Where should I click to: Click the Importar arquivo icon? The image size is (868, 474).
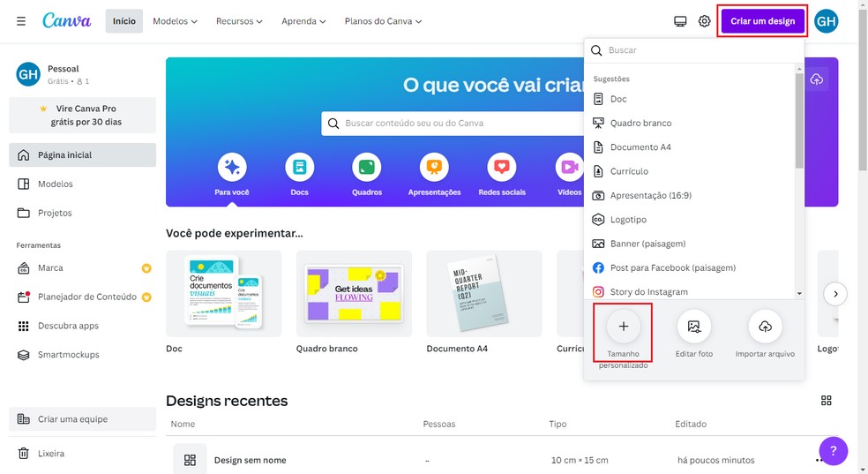(765, 327)
